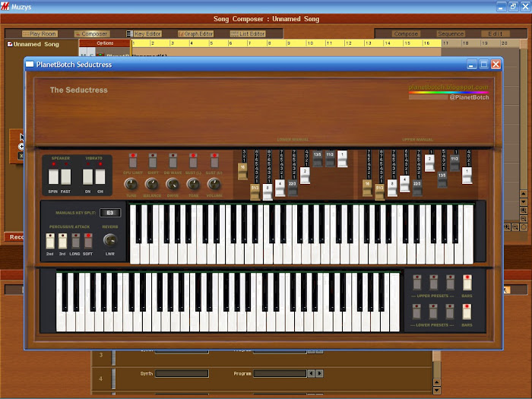This screenshot has height=399, width=532.
Task: Switch to the Composer tab in Muzys
Action: (x=92, y=33)
